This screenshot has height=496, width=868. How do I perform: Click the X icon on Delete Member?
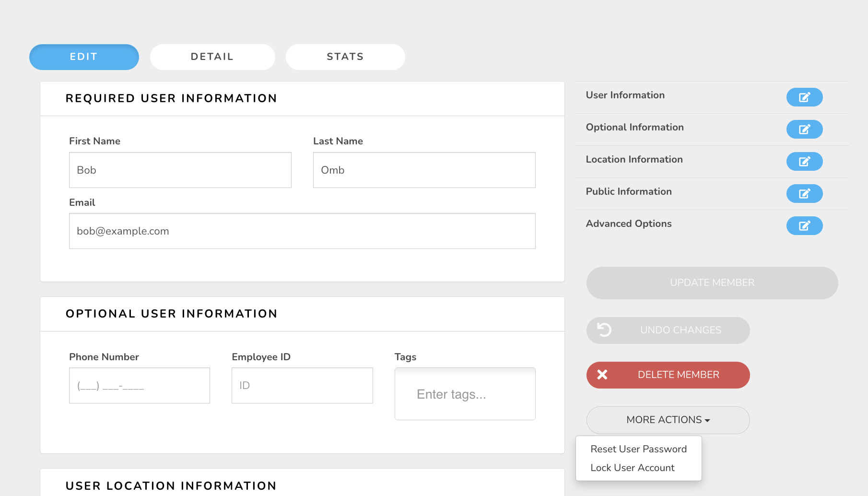click(x=602, y=375)
